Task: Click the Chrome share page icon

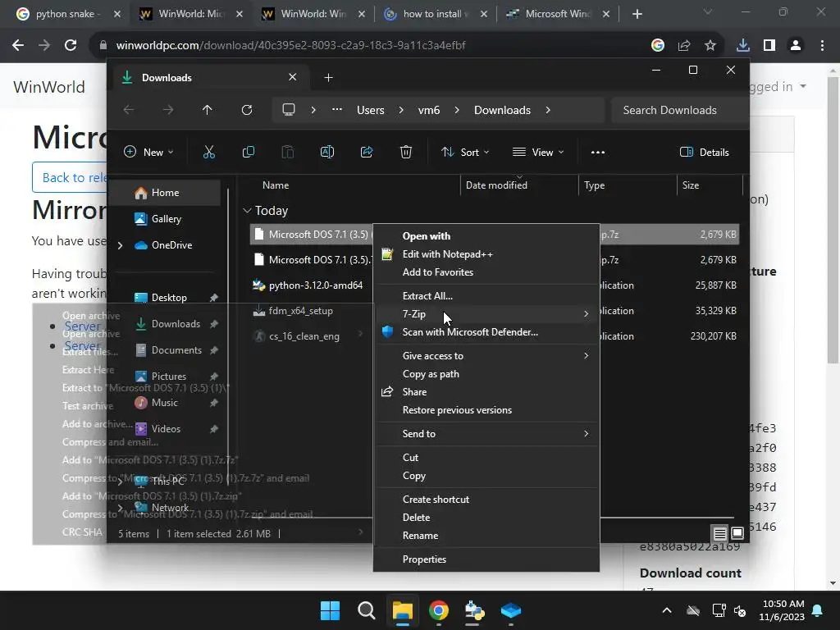Action: click(x=684, y=45)
